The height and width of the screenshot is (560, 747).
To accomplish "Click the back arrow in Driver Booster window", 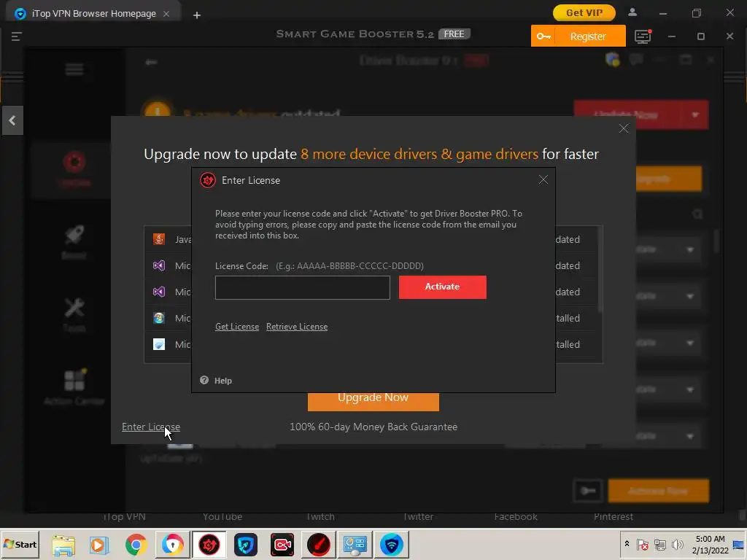I will point(151,62).
